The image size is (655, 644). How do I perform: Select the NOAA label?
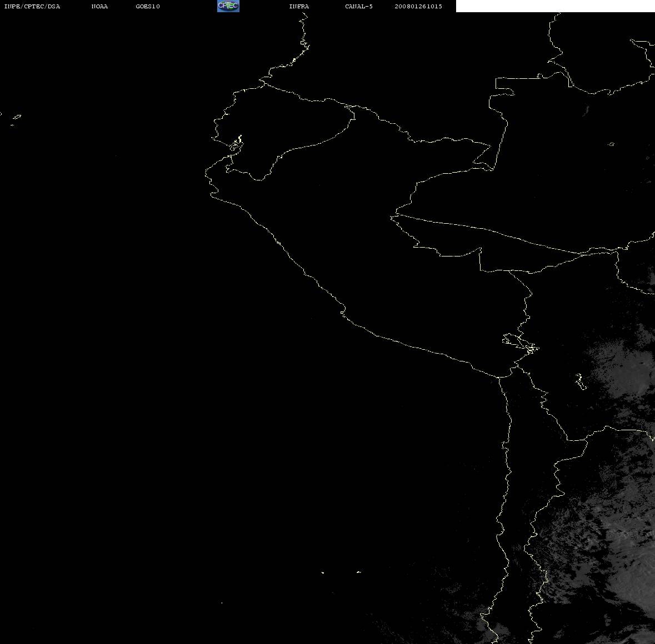(99, 6)
